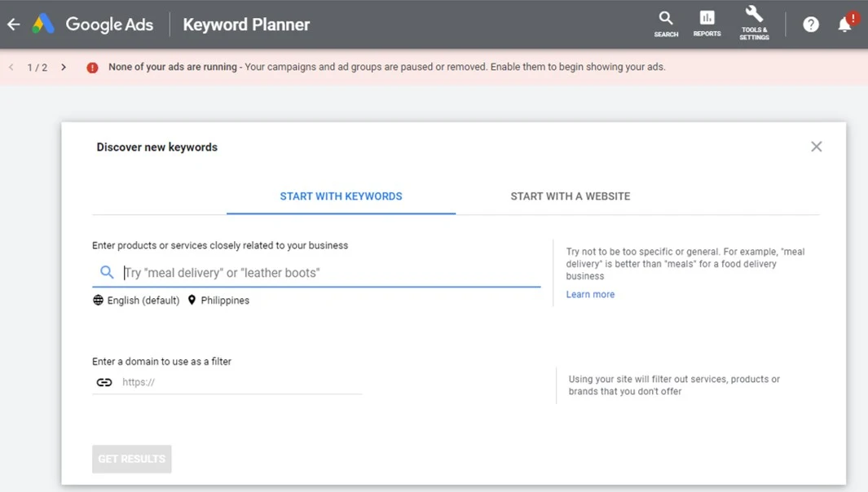Click the magnifying glass in the keywords field
This screenshot has width=868, height=492.
(x=106, y=271)
